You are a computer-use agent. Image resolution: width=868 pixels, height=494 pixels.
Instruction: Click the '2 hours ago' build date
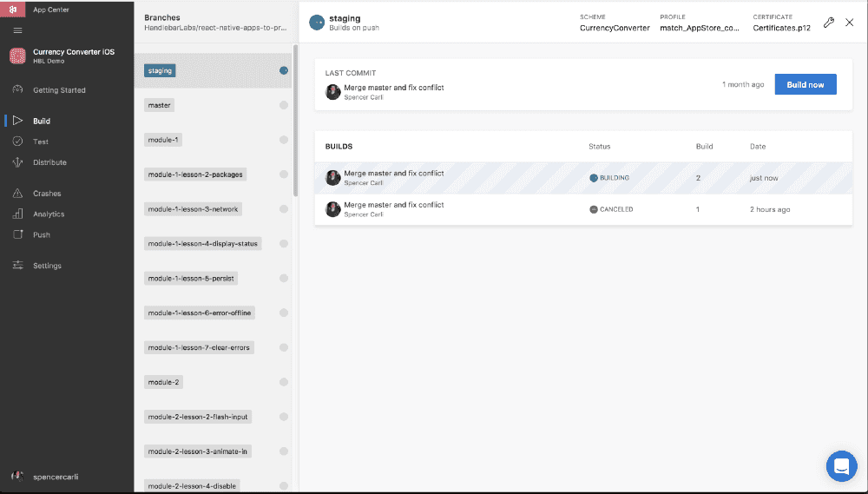770,209
